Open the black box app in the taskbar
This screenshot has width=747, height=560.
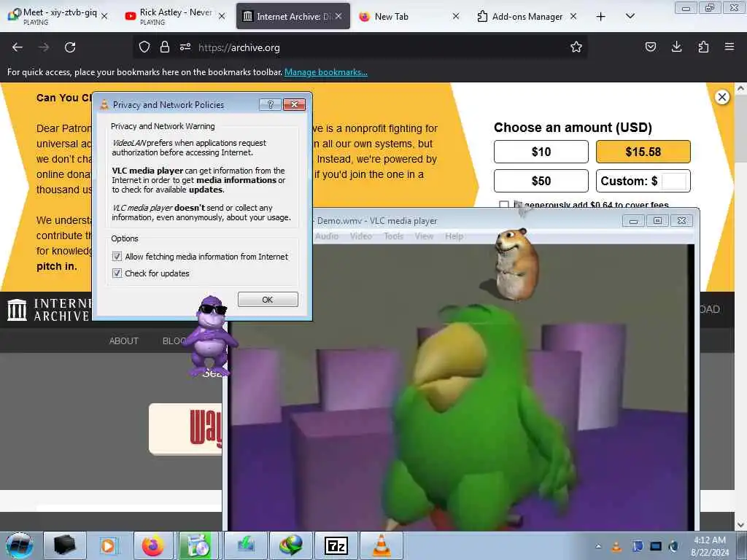tap(65, 545)
